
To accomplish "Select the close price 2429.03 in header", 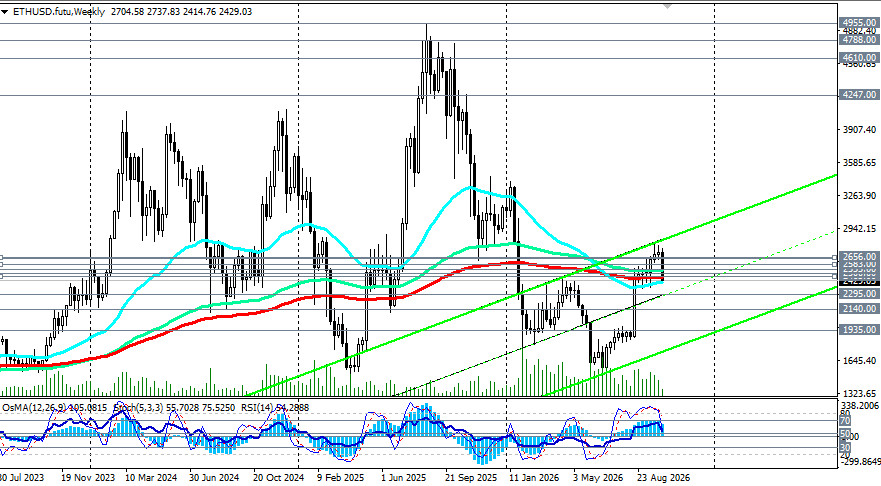I will coord(235,11).
